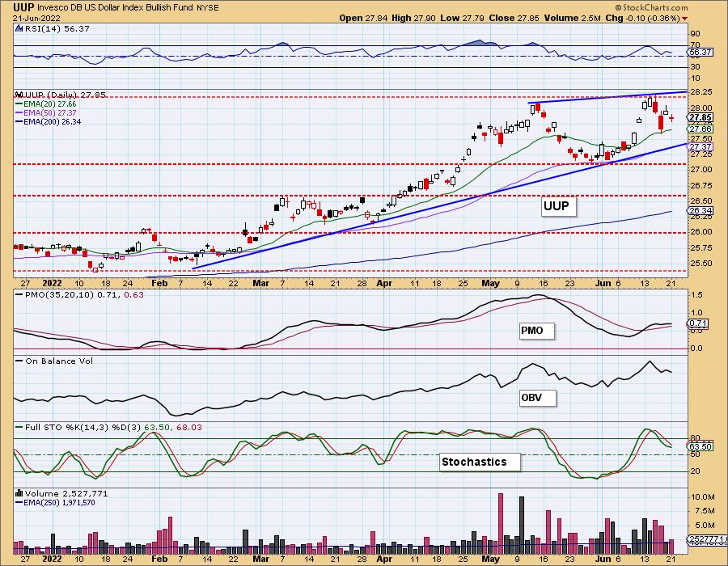Click the volume bars icon beside Volume 2,527,771

19,493
